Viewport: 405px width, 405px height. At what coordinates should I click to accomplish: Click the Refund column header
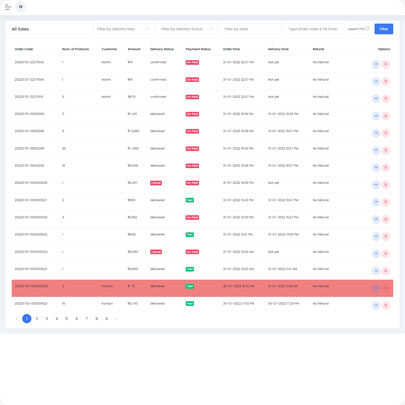click(x=318, y=49)
